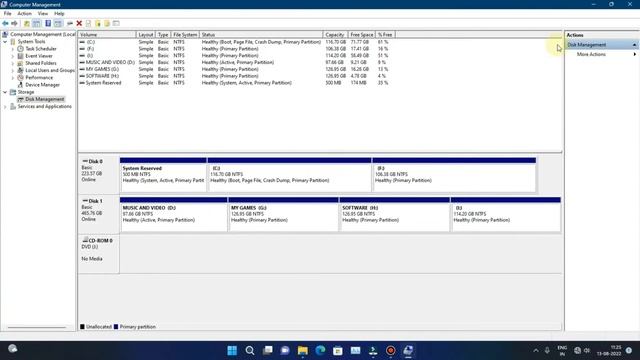Open the Windows Start button
The height and width of the screenshot is (360, 640).
[232, 351]
